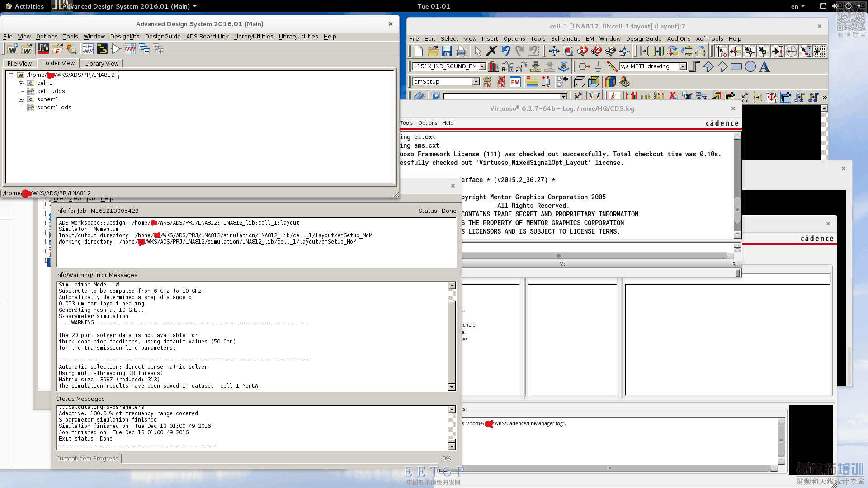Open the EM menu in layout window
868x488 pixels.
pos(590,39)
